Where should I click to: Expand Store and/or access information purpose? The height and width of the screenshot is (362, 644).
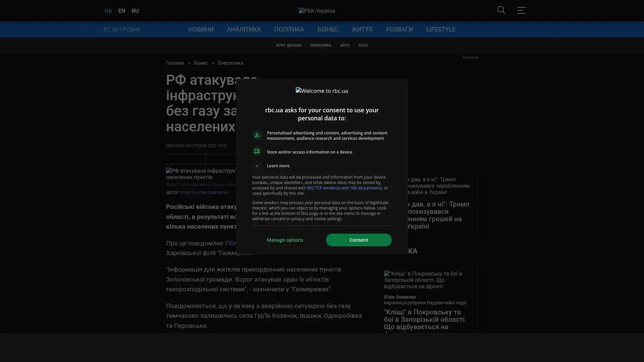click(309, 152)
